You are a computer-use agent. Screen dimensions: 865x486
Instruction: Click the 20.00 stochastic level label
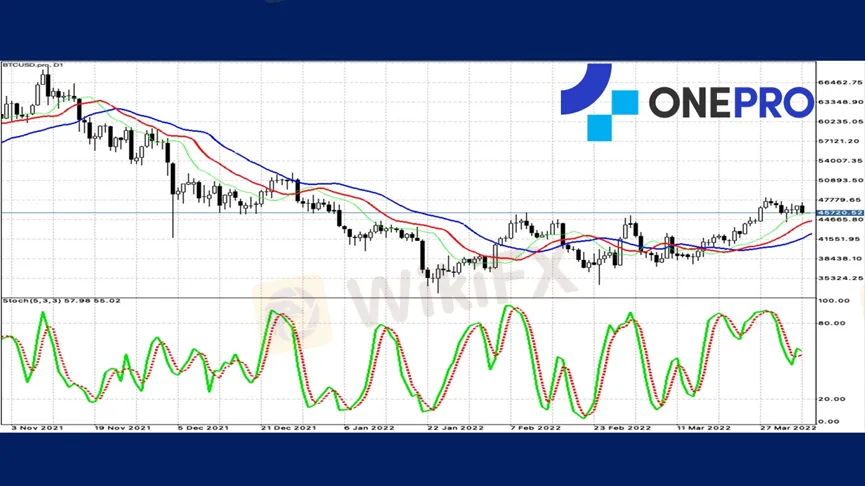(831, 398)
